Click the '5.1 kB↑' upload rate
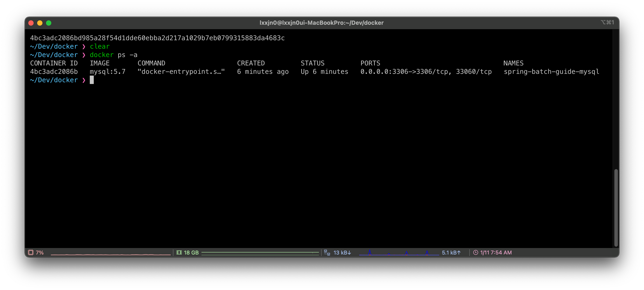 (451, 252)
